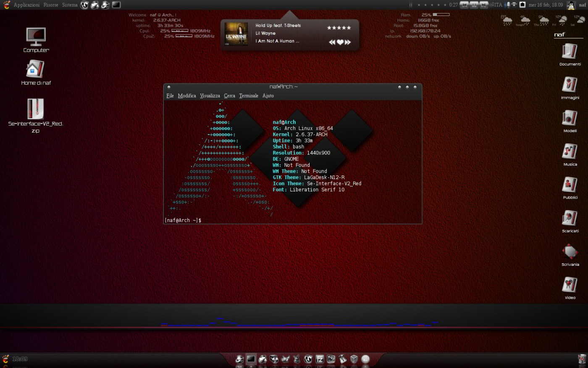
Task: Open the Immagini folder
Action: point(570,88)
